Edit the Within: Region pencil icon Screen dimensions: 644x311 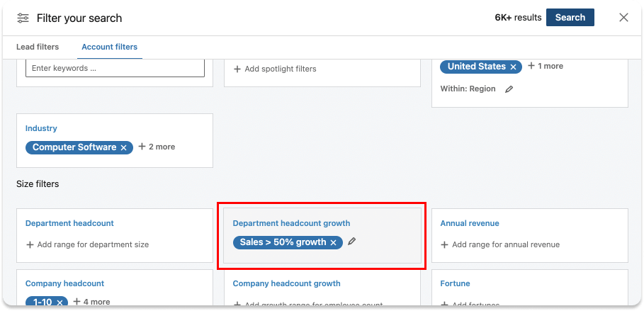(509, 89)
